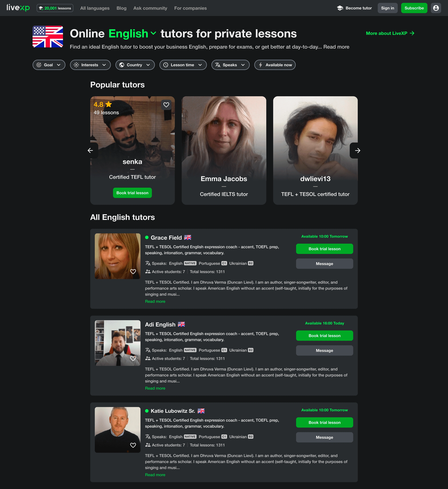This screenshot has height=489, width=448.
Task: Click the next arrow in Popular tutors
Action: (357, 150)
